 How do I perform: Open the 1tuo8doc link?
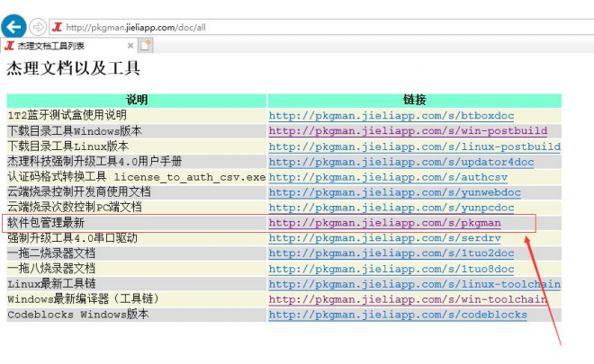(391, 269)
